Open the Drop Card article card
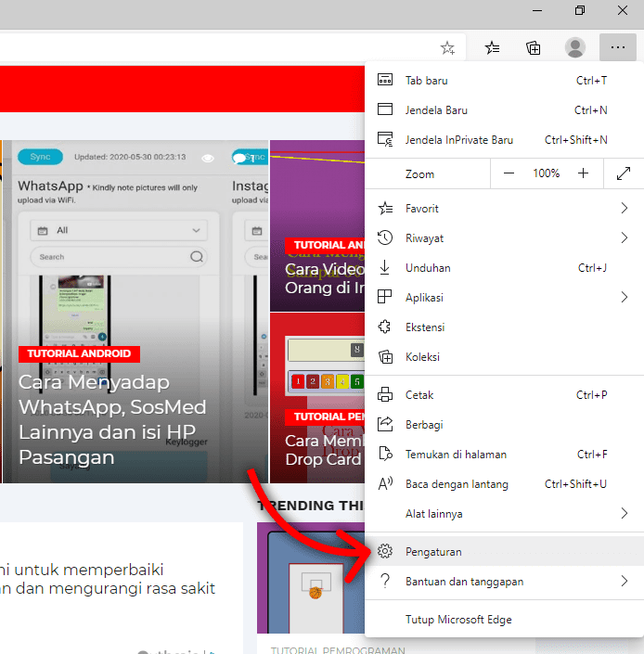The image size is (644, 654). pyautogui.click(x=317, y=397)
